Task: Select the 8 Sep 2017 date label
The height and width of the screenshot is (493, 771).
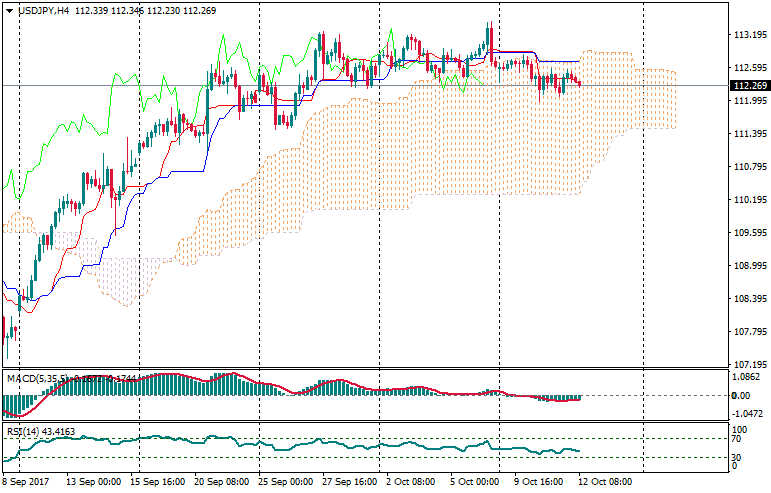Action: pyautogui.click(x=27, y=482)
